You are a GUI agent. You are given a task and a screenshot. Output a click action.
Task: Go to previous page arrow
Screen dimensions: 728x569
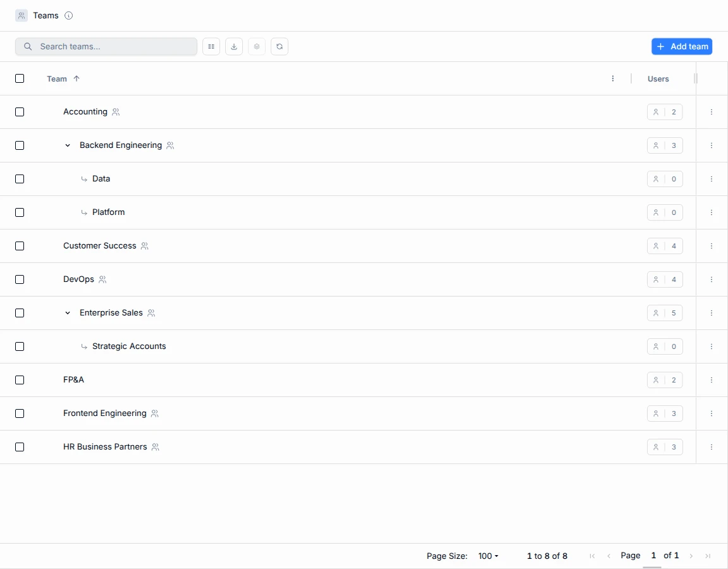pos(608,556)
